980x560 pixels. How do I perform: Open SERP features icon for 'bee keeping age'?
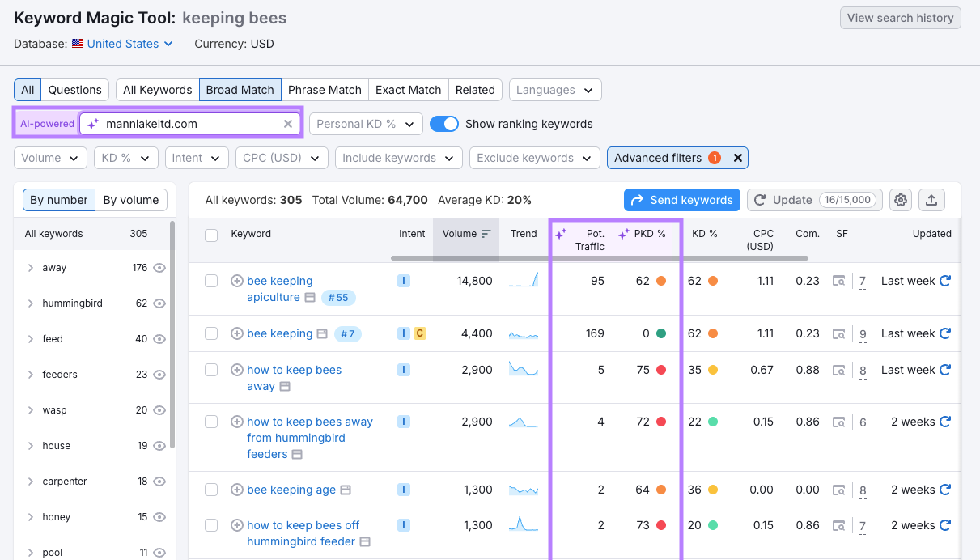(840, 490)
